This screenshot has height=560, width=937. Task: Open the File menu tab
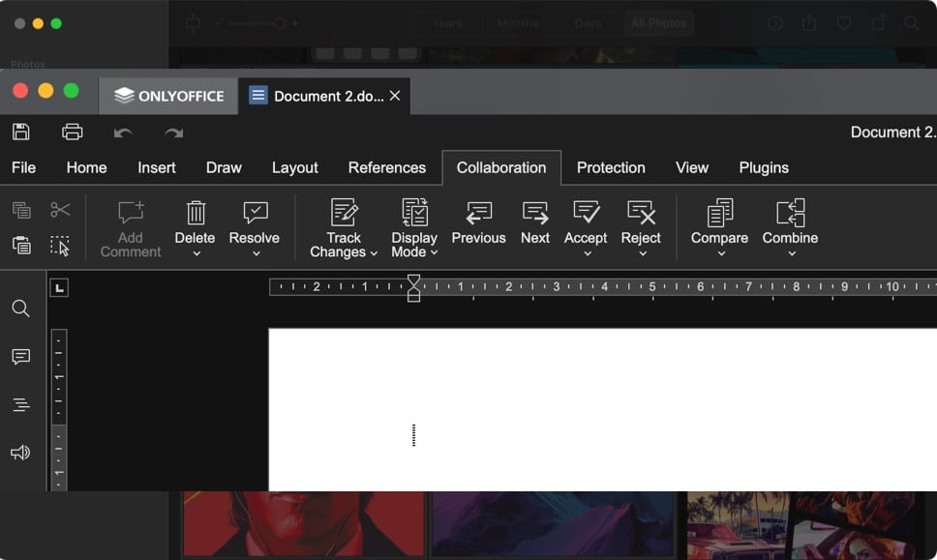(24, 167)
